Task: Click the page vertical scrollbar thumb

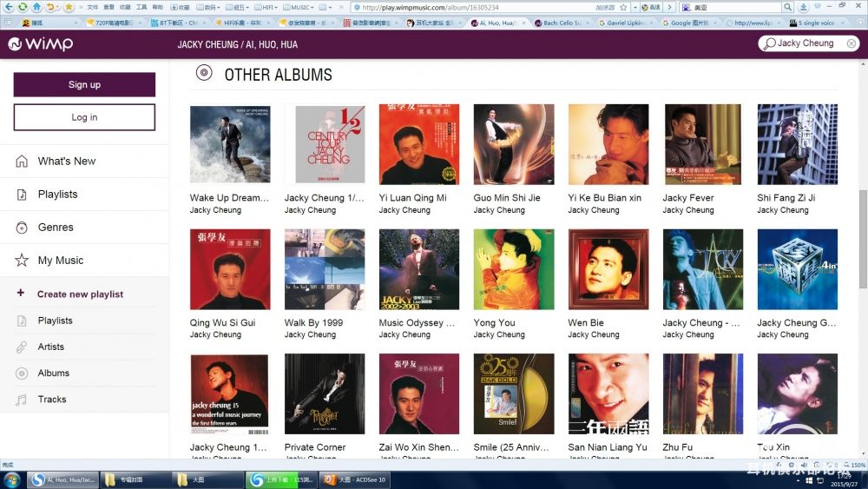Action: click(x=863, y=239)
